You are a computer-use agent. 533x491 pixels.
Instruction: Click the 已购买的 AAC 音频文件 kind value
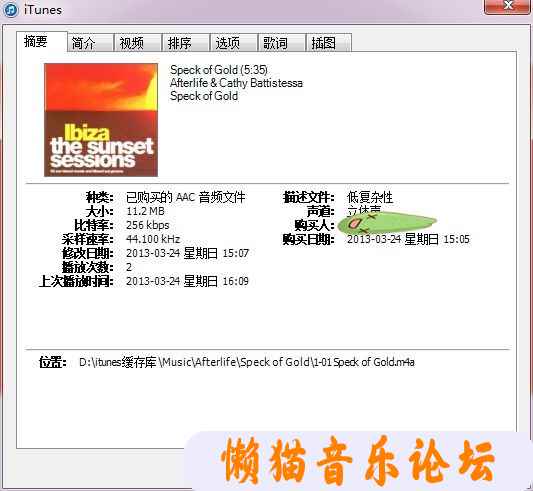tap(186, 197)
